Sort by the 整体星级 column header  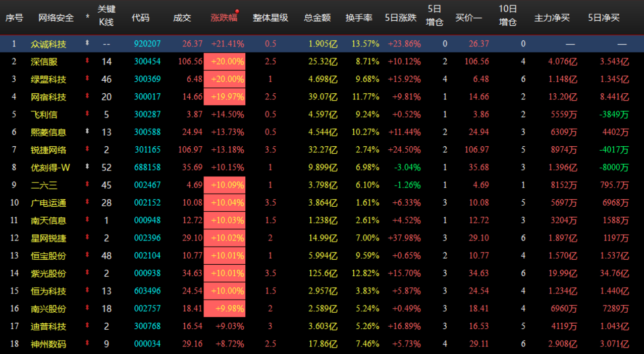271,18
